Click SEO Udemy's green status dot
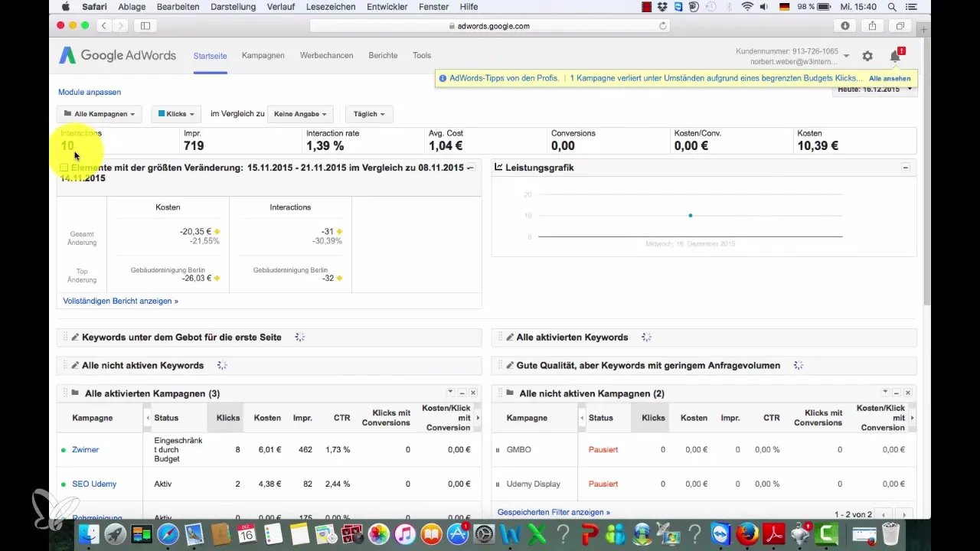Image resolution: width=980 pixels, height=551 pixels. click(x=64, y=484)
